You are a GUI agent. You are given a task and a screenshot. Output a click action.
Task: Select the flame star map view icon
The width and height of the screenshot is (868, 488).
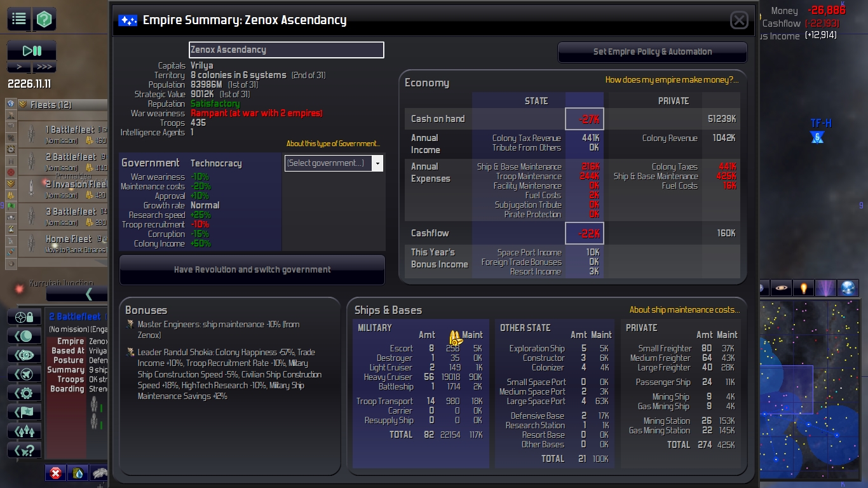[804, 288]
